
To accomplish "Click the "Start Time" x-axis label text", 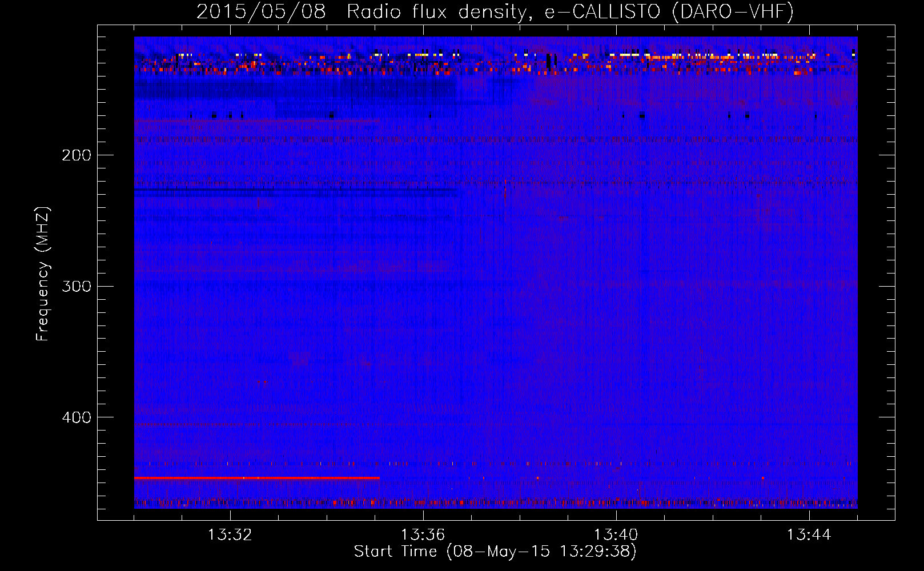I will coord(395,552).
